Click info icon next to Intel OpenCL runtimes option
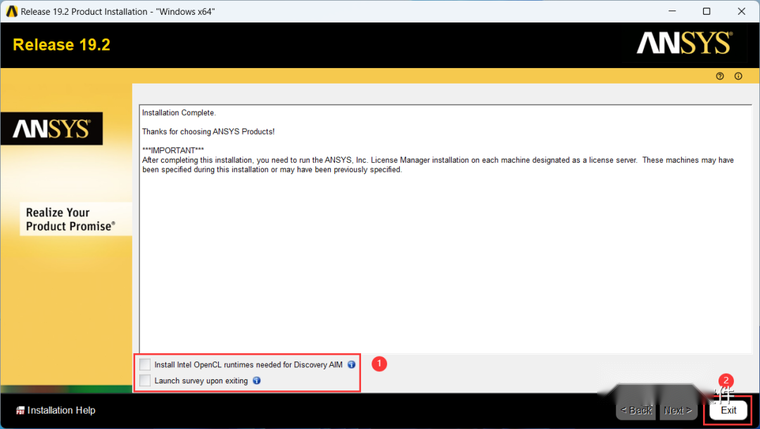This screenshot has height=429, width=760. click(x=351, y=365)
